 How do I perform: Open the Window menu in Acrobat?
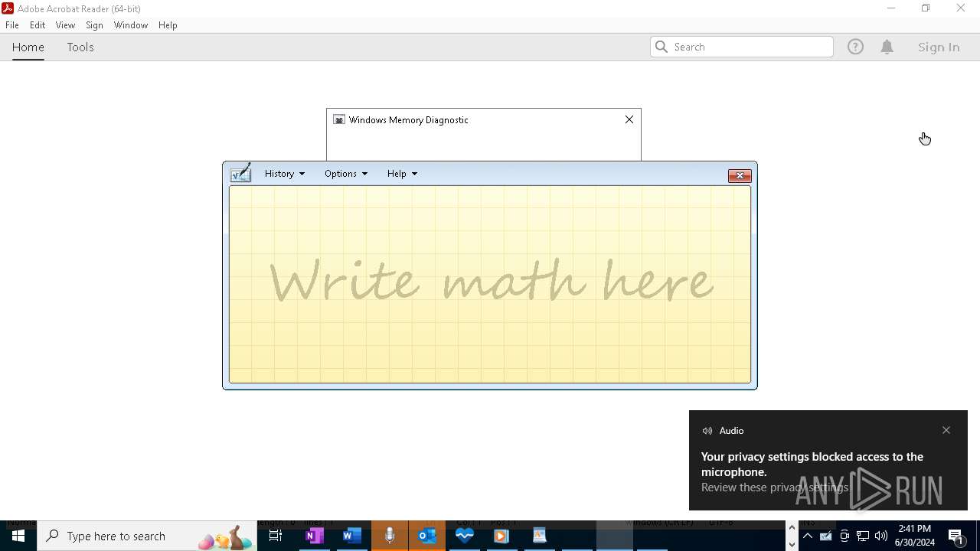131,25
